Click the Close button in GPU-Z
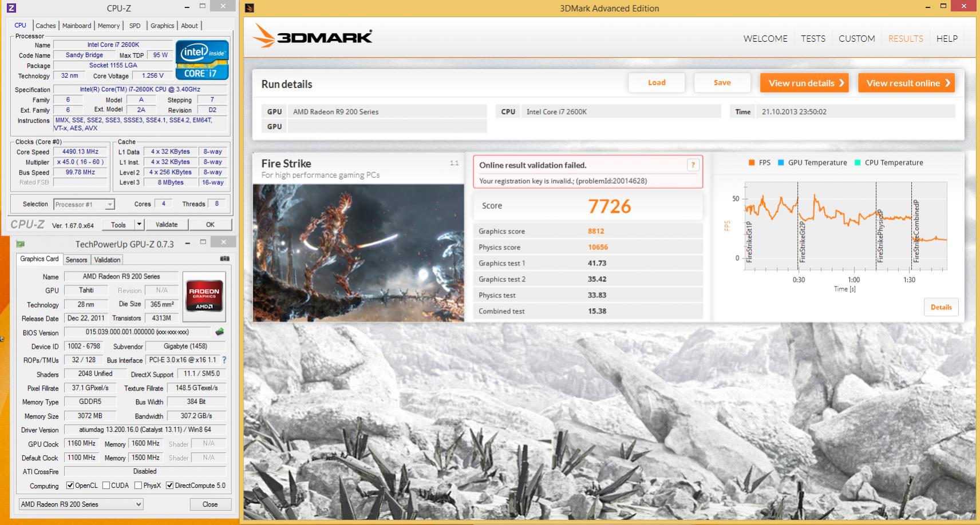This screenshot has width=980, height=525. tap(210, 504)
